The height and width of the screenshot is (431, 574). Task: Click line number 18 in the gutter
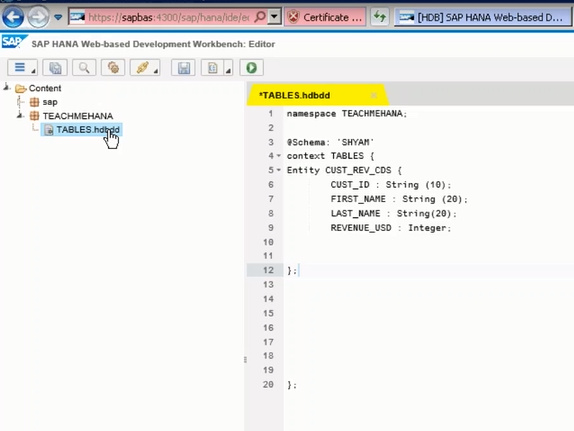pyautogui.click(x=268, y=356)
